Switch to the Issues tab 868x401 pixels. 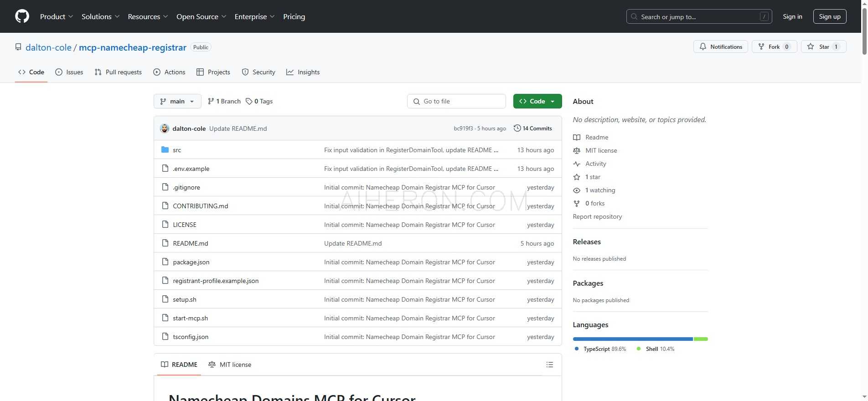click(69, 72)
